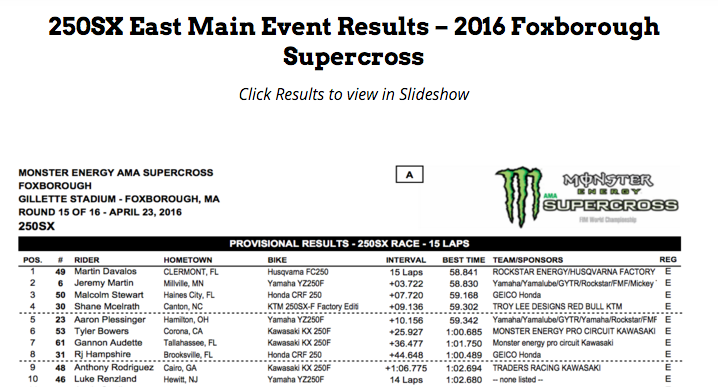Select the INTERVAL column header
Screen dimensions: 718x387
click(x=406, y=260)
